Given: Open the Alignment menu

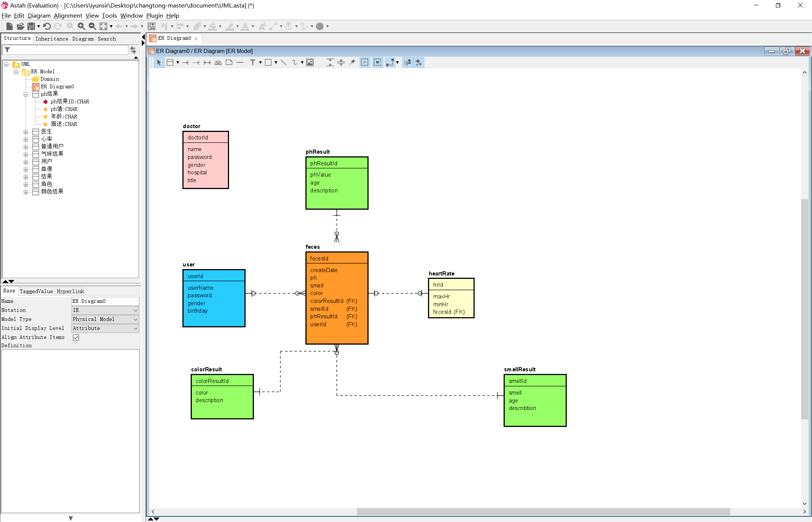Looking at the screenshot, I should tap(68, 16).
